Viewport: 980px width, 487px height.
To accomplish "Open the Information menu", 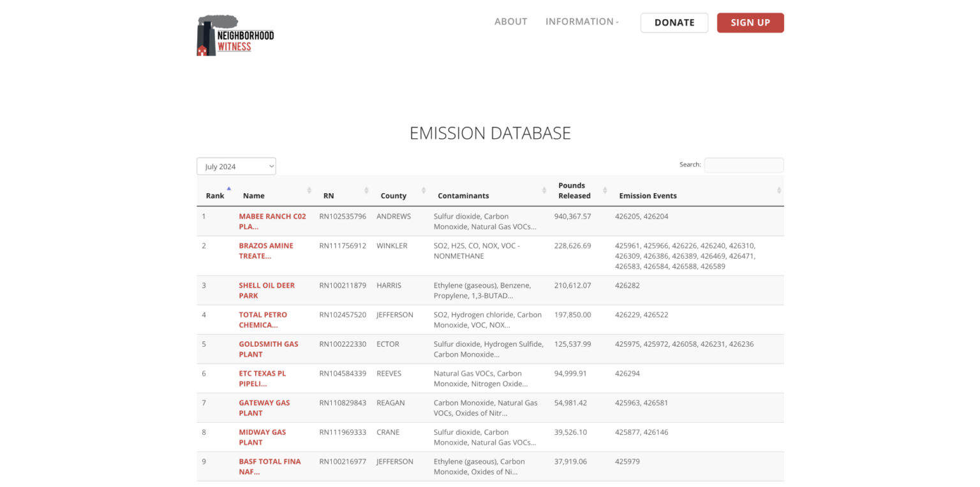I will pos(579,21).
